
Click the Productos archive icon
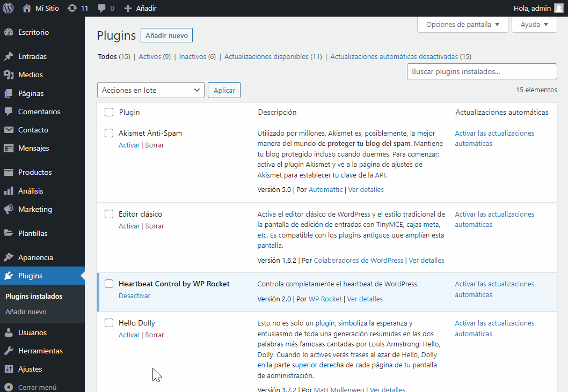[x=9, y=172]
